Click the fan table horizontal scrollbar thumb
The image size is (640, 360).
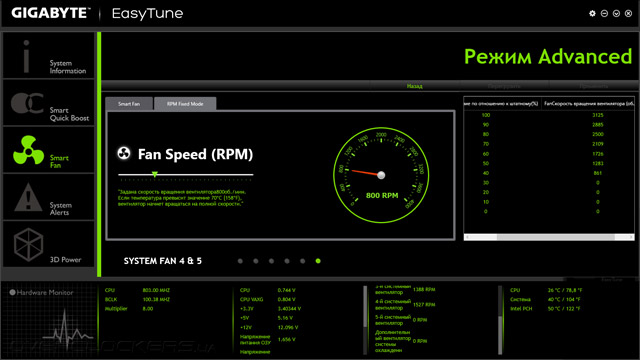[x=556, y=237]
